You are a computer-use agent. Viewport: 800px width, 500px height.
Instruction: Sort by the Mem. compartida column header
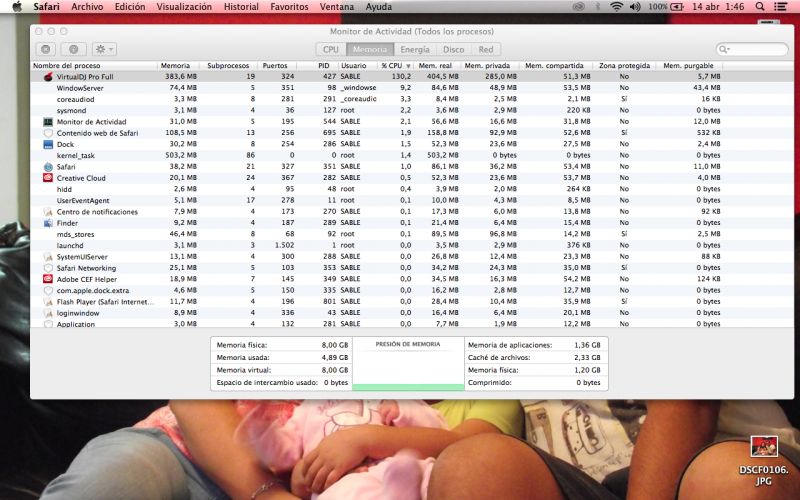(554, 66)
